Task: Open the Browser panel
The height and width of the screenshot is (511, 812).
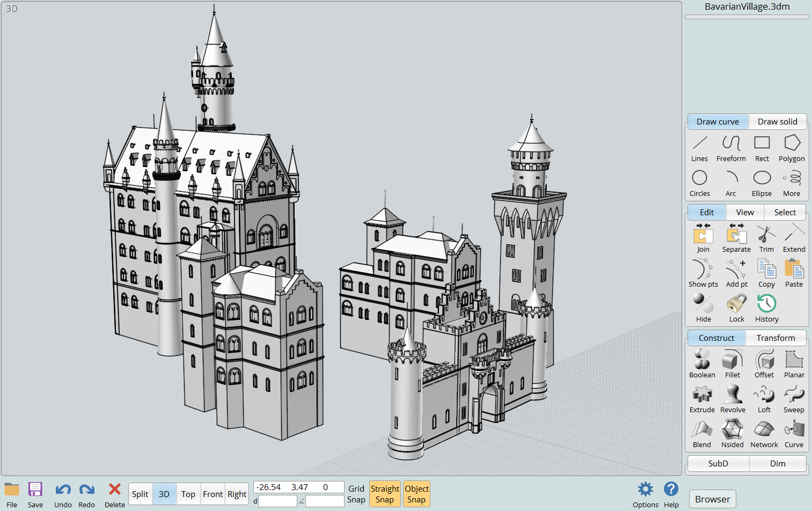Action: tap(712, 499)
